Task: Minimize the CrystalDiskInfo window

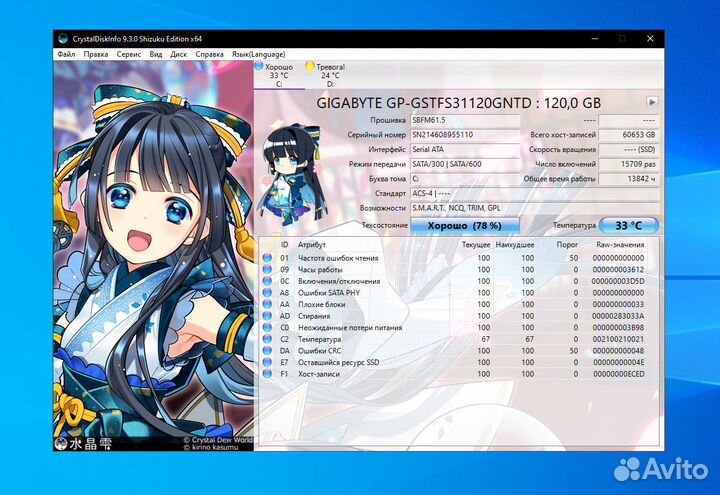Action: click(595, 39)
